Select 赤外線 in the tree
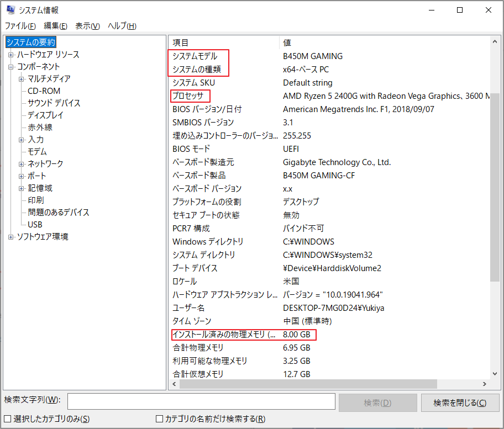 point(40,128)
